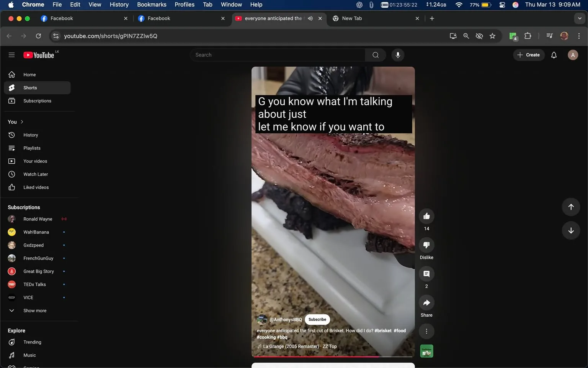Expand Show more subscriptions

34,310
